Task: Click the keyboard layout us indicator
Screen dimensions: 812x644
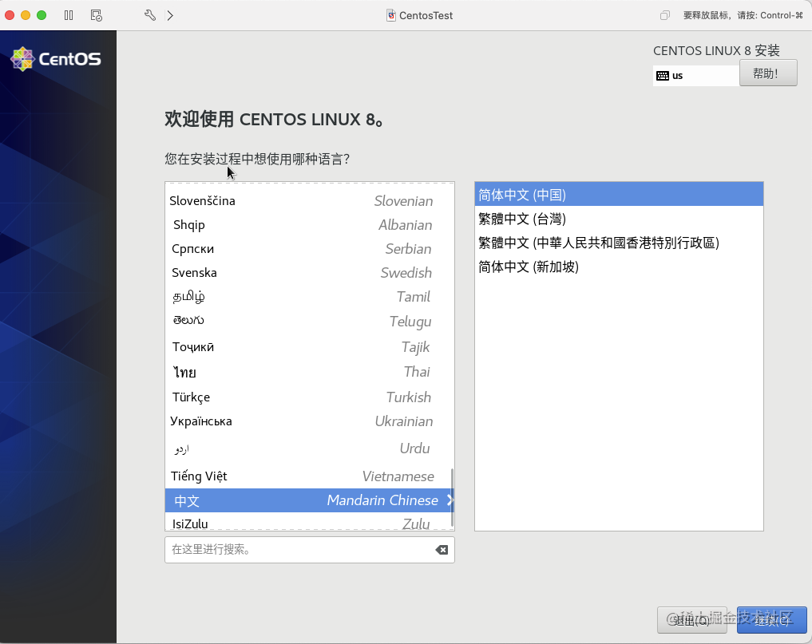Action: pos(695,76)
